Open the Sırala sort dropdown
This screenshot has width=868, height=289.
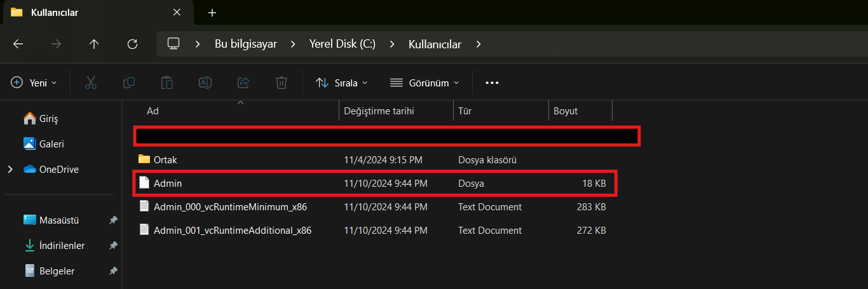342,83
